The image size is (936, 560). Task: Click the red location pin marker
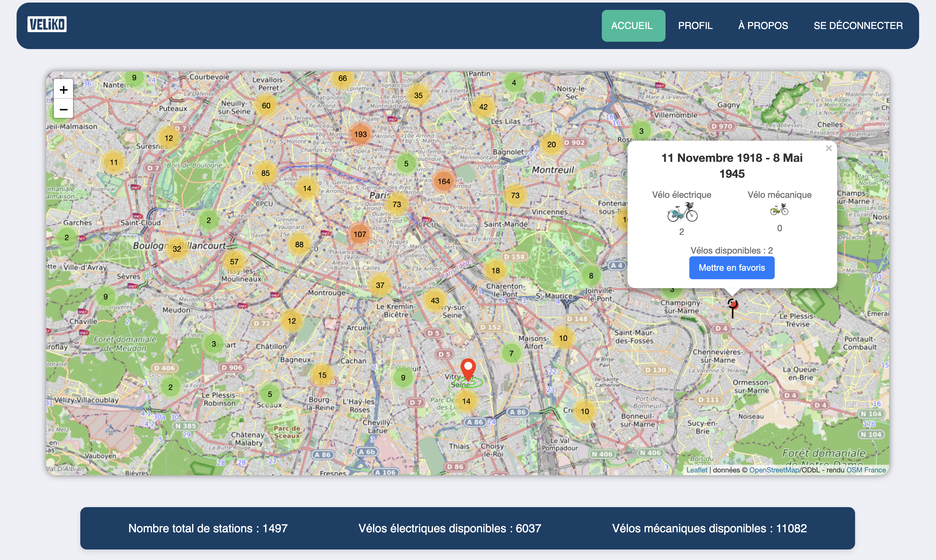pos(468,369)
